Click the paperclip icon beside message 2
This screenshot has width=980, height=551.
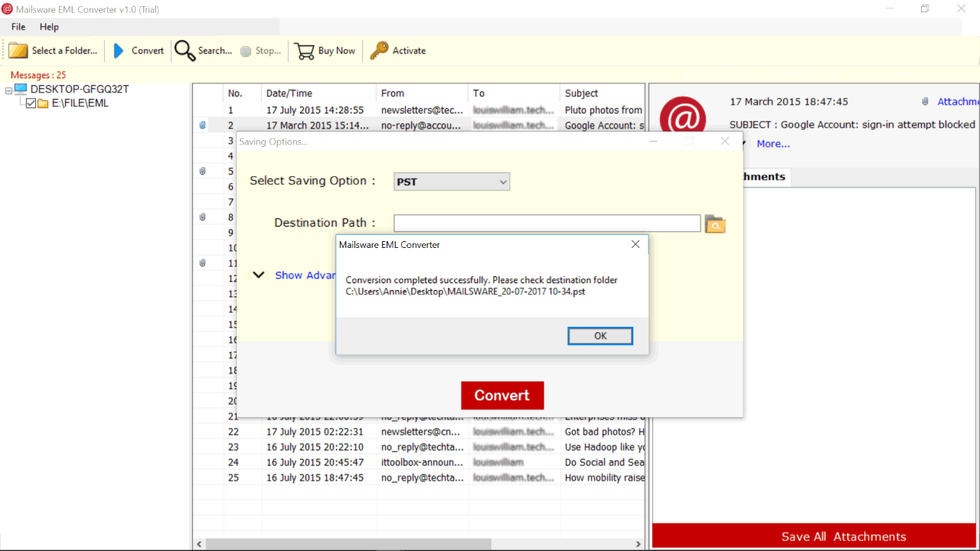coord(202,125)
